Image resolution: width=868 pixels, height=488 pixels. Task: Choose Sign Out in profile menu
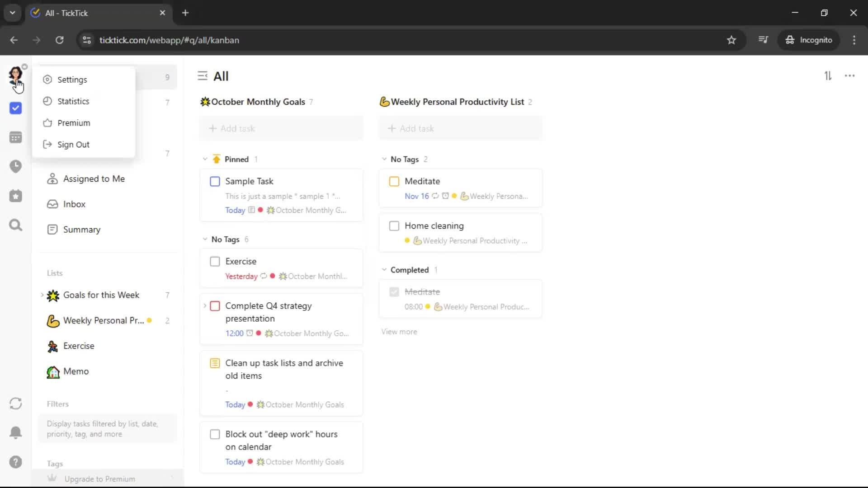click(x=73, y=145)
